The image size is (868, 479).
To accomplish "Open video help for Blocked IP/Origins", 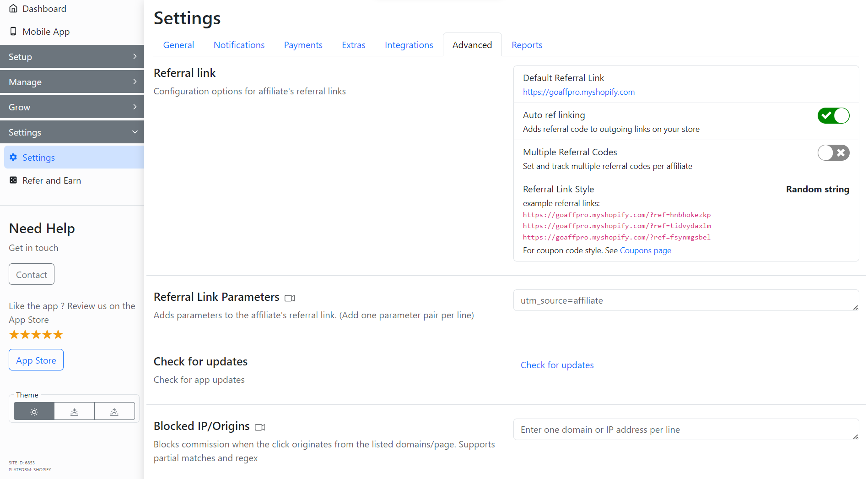I will coord(260,427).
